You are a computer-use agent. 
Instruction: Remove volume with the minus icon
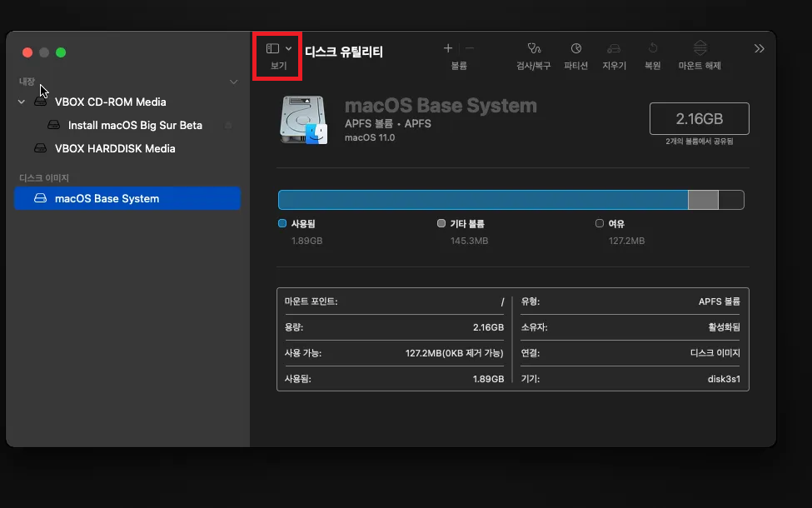tap(470, 48)
